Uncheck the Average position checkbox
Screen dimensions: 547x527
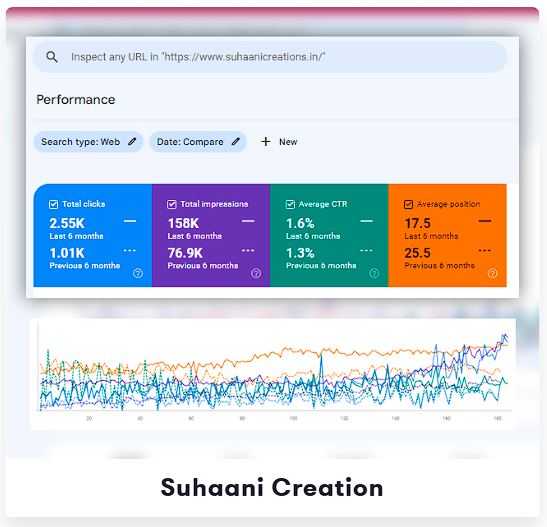(x=409, y=204)
